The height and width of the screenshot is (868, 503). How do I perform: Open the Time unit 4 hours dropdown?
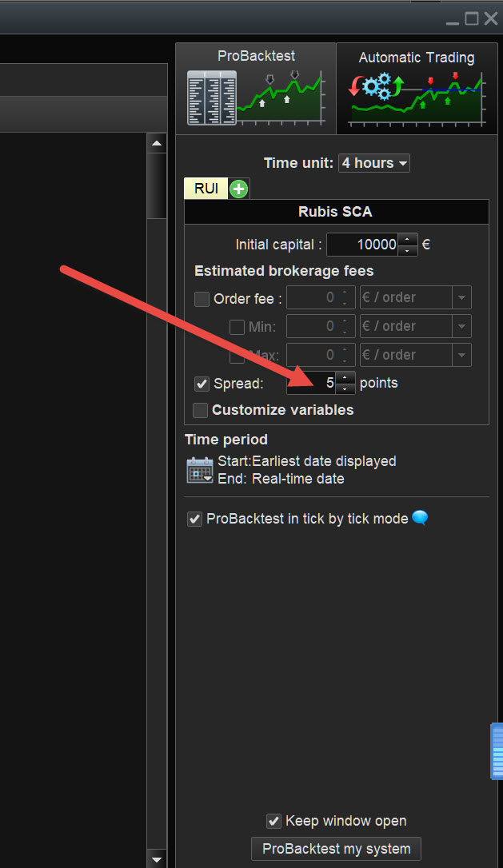[x=374, y=163]
